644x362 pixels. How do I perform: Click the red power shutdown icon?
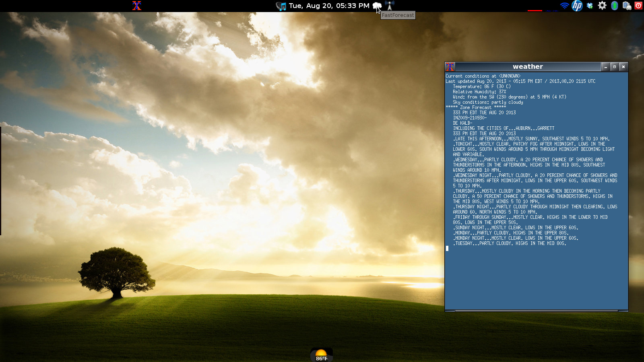pyautogui.click(x=638, y=5)
